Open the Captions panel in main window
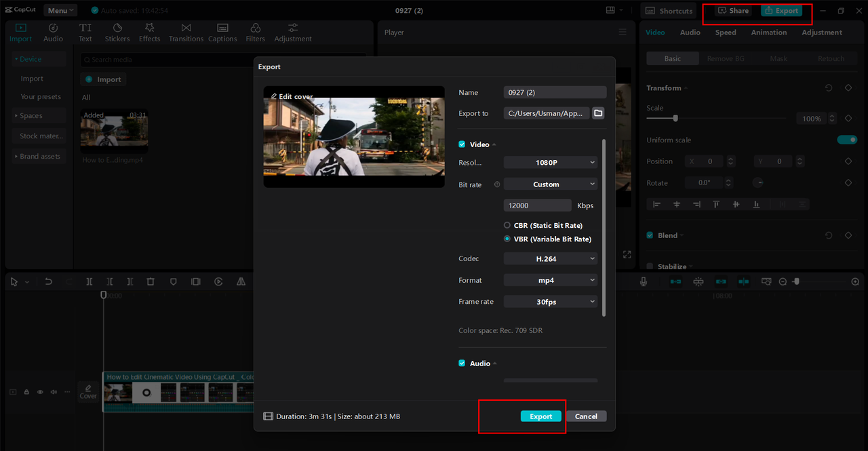 point(222,33)
